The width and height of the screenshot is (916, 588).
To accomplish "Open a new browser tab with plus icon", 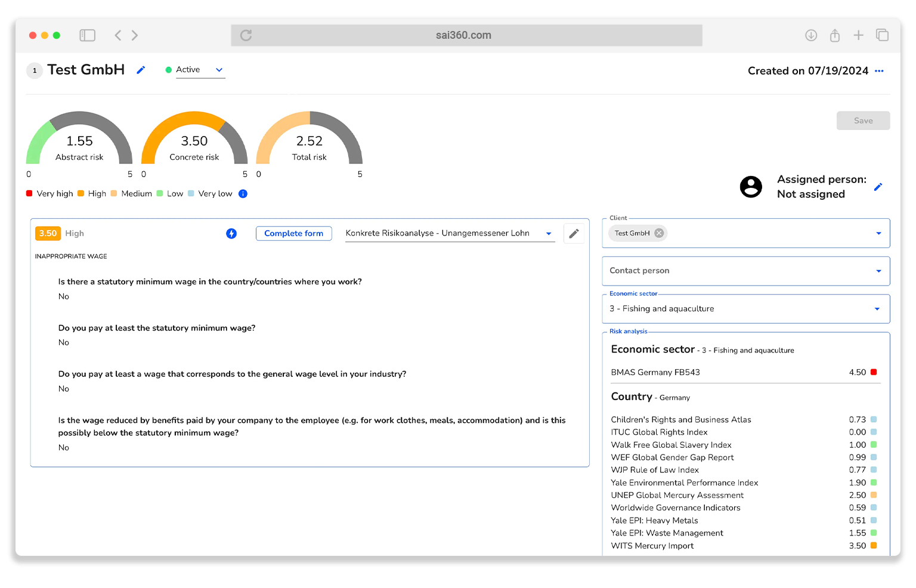I will point(858,35).
